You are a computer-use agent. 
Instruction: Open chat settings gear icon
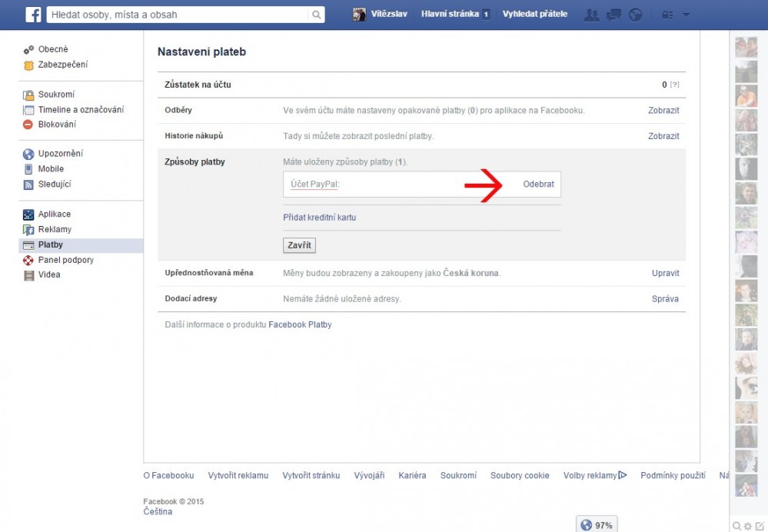pyautogui.click(x=748, y=526)
